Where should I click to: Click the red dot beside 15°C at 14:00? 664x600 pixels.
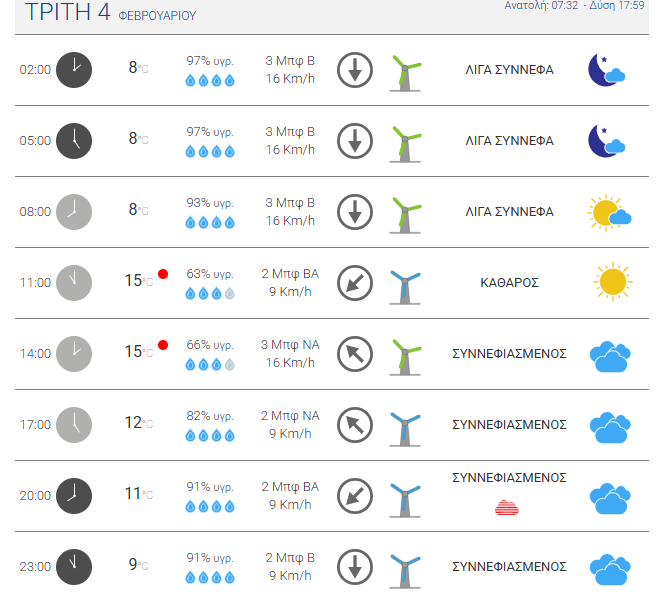163,345
